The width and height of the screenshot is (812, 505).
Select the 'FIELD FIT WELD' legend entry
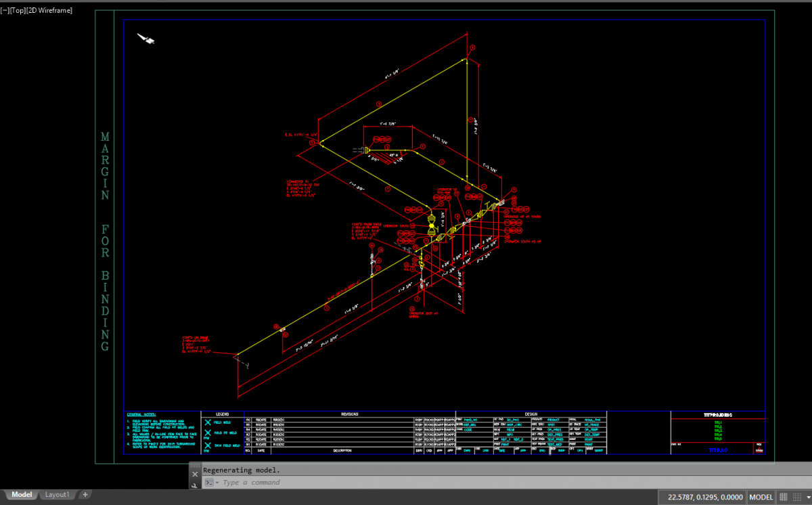pyautogui.click(x=225, y=433)
